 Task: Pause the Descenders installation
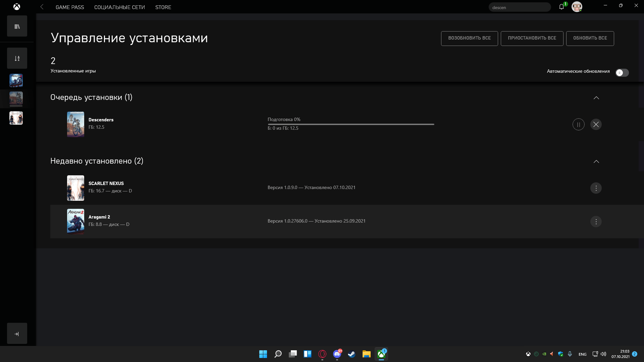click(578, 124)
